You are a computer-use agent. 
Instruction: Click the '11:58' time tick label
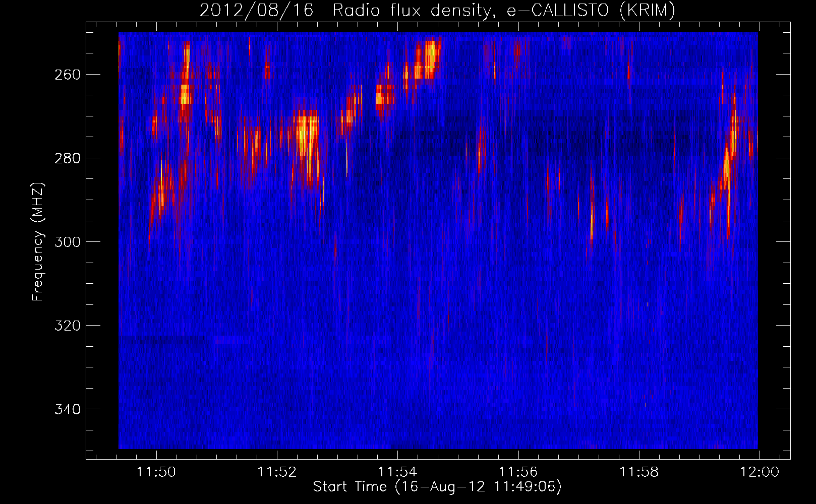[x=639, y=472]
